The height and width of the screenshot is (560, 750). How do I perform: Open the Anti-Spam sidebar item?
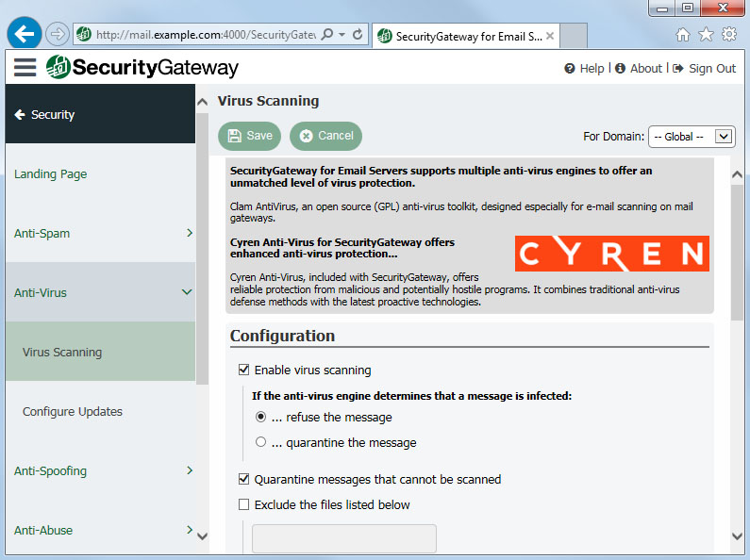click(42, 233)
